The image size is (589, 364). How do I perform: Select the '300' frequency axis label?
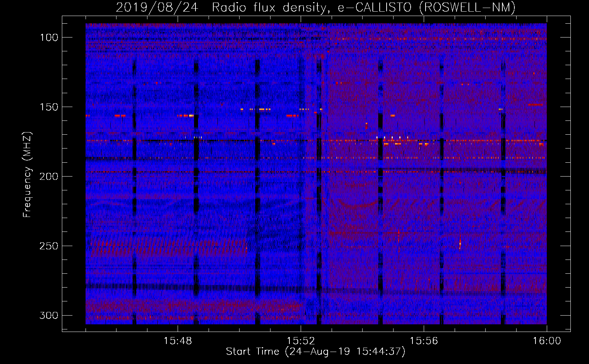(x=49, y=316)
